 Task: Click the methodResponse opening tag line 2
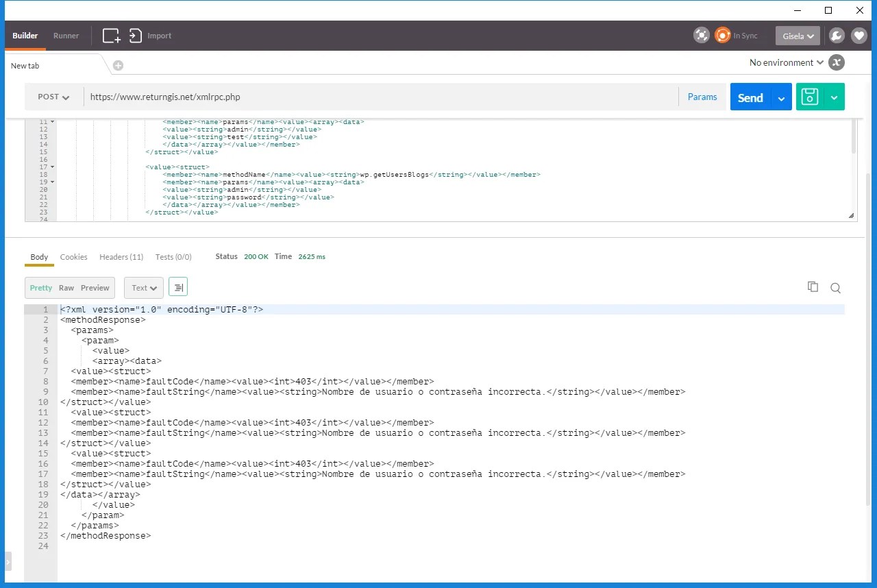103,320
